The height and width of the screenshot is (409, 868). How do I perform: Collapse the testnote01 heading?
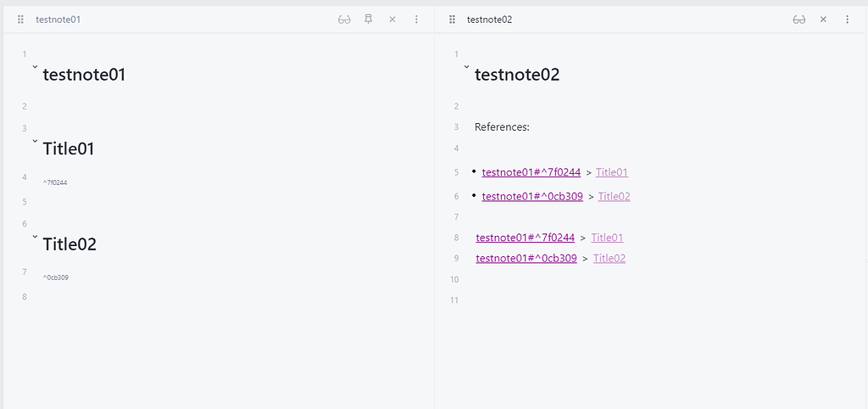click(x=35, y=66)
